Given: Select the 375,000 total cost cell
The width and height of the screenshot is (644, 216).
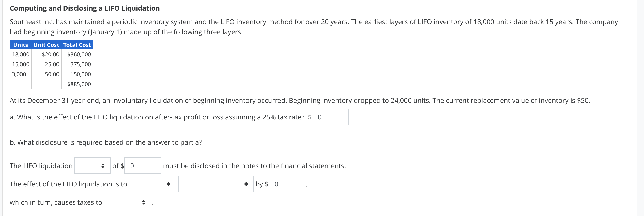Looking at the screenshot, I should (x=80, y=64).
